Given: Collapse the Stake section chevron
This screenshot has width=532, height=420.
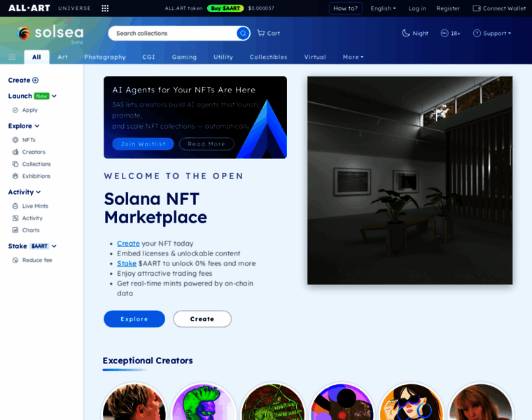Looking at the screenshot, I should pos(55,246).
